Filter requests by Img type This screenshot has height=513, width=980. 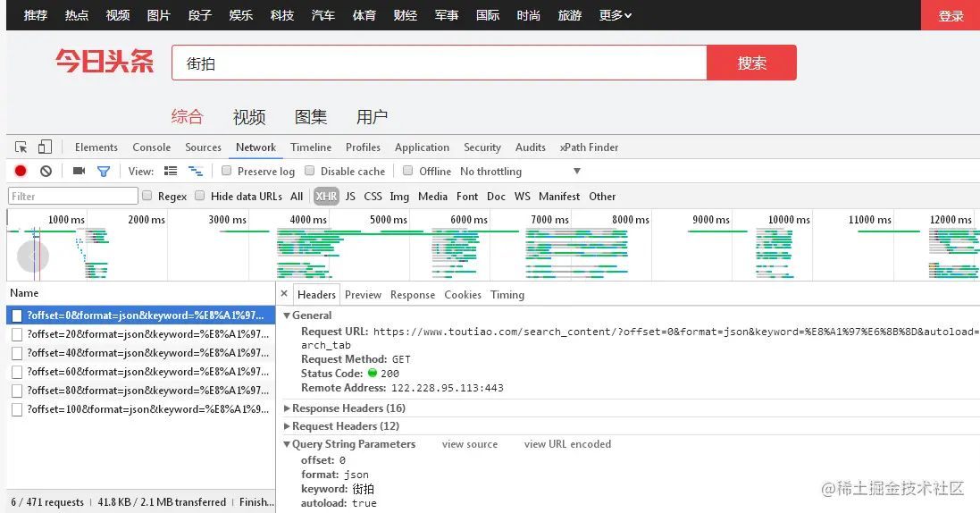tap(399, 196)
